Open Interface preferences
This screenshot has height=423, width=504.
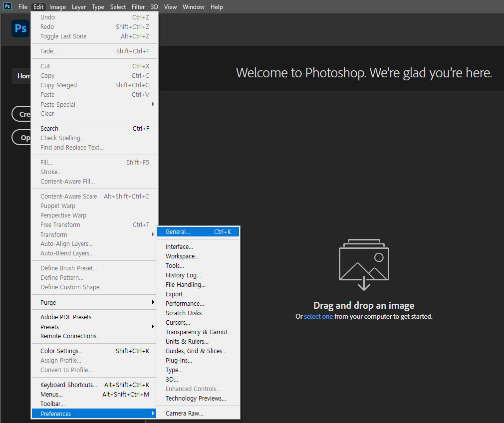[x=198, y=246]
